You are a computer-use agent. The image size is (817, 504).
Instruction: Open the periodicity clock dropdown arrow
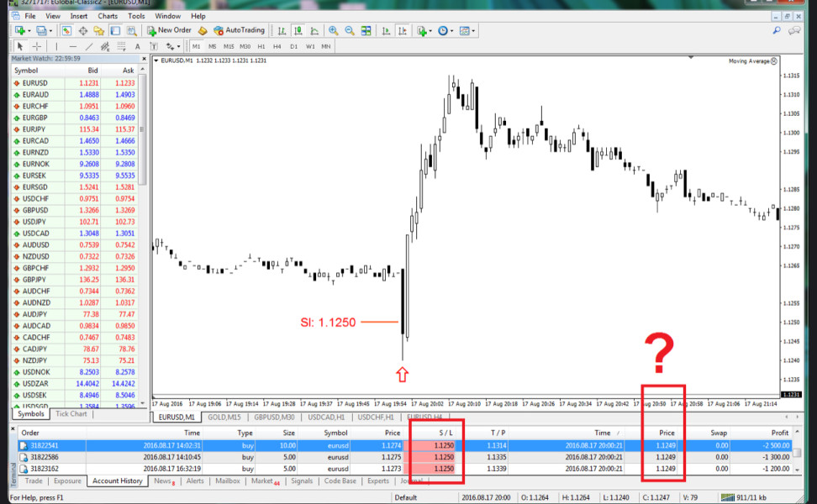451,31
